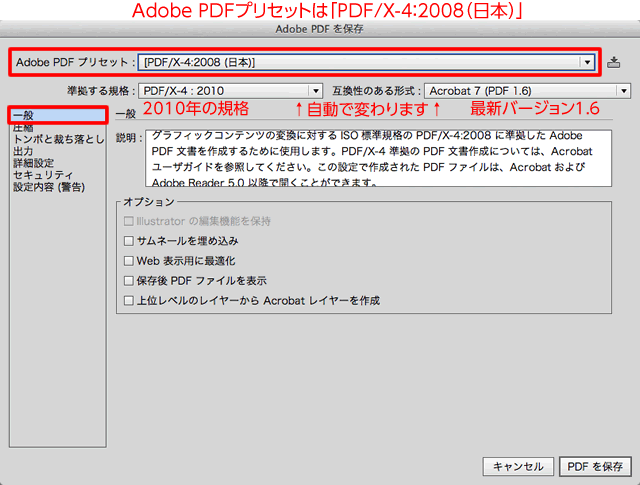Image resolution: width=640 pixels, height=485 pixels.
Task: Enable Web 表示用に最適化 checkbox
Action: click(129, 260)
